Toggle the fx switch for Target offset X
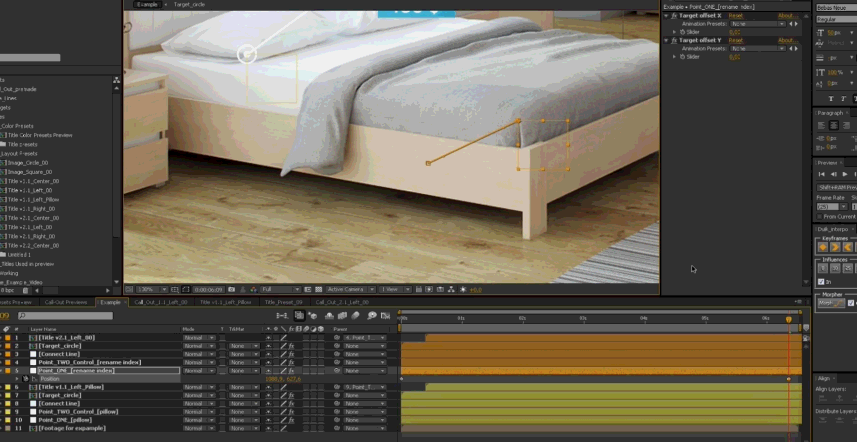Screen dimensions: 857x442 point(674,16)
